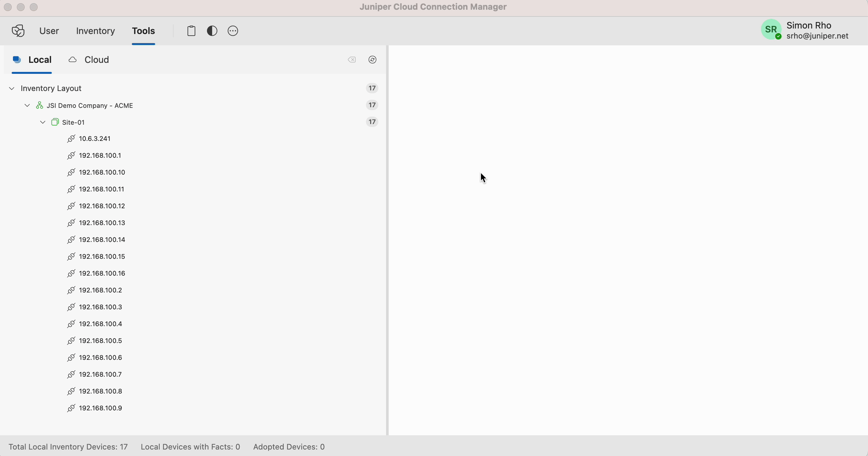868x456 pixels.
Task: Click the application logo icon
Action: click(18, 30)
